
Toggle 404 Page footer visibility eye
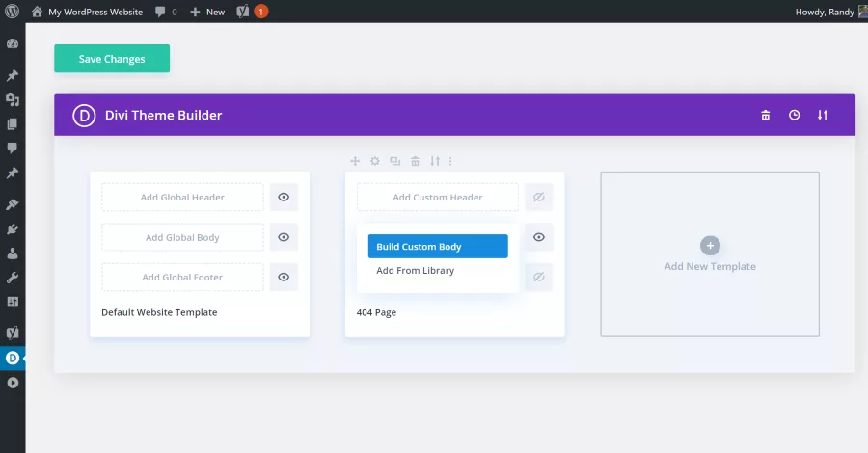(x=539, y=278)
